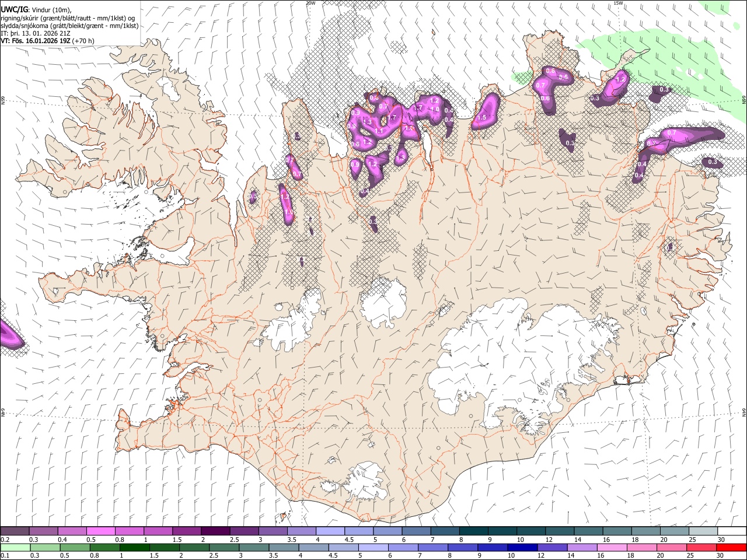Select the upper legend swatch between 4 and 4.5
The height and width of the screenshot is (560, 747).
330,531
